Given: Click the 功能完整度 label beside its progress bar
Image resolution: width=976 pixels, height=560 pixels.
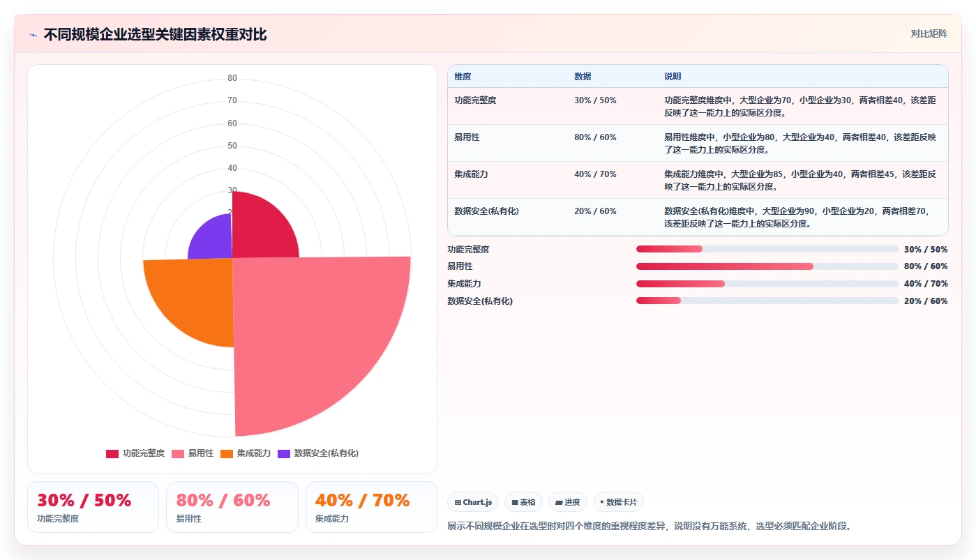Looking at the screenshot, I should [468, 249].
